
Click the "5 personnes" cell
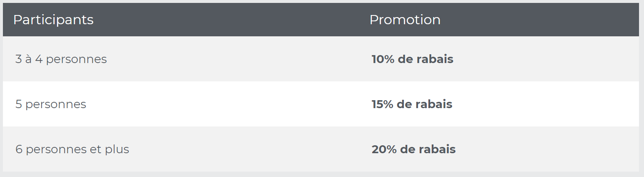pos(51,104)
